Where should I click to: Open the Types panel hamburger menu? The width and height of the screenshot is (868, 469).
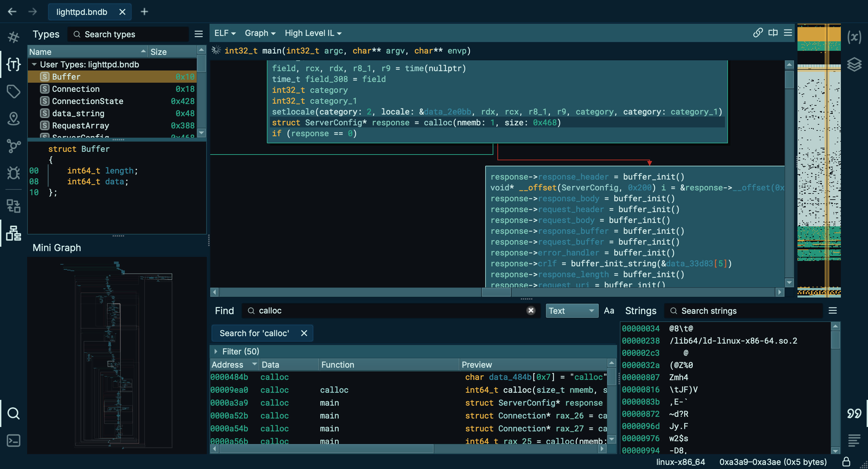[199, 34]
